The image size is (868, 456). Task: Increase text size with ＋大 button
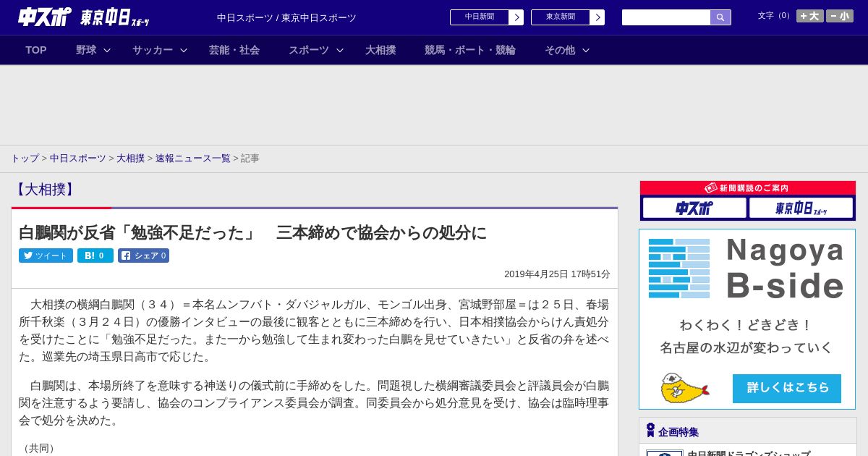click(x=810, y=16)
